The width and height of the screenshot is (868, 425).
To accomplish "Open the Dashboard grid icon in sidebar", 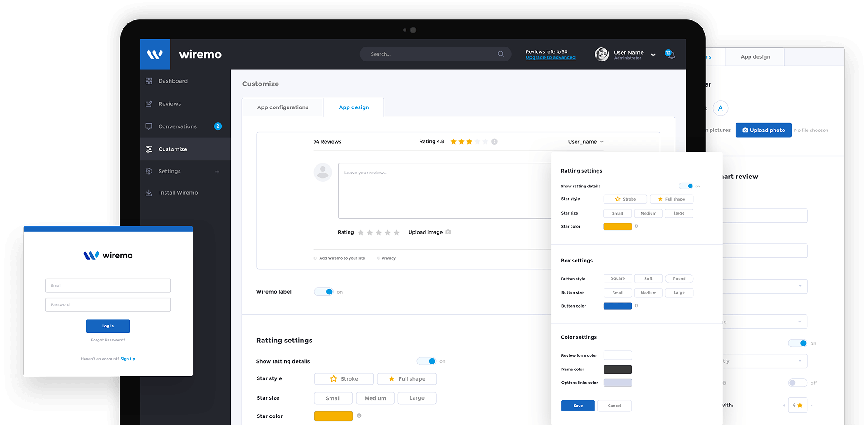I will (x=149, y=81).
